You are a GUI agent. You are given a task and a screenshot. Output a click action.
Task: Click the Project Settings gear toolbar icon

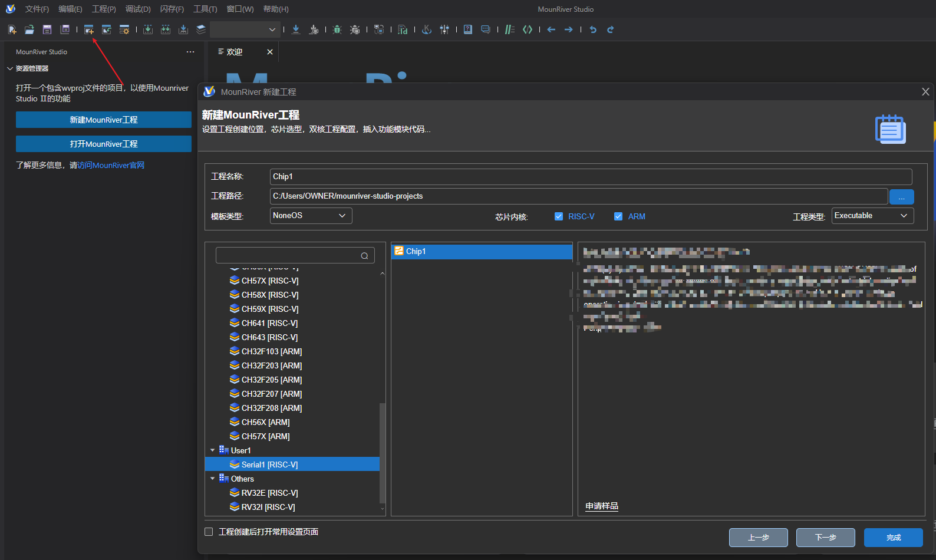(124, 29)
